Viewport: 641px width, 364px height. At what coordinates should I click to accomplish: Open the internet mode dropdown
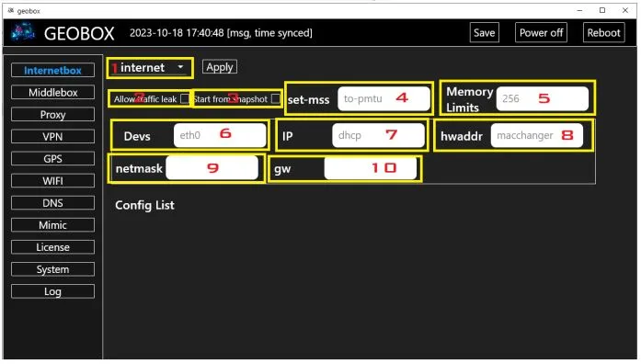click(150, 68)
